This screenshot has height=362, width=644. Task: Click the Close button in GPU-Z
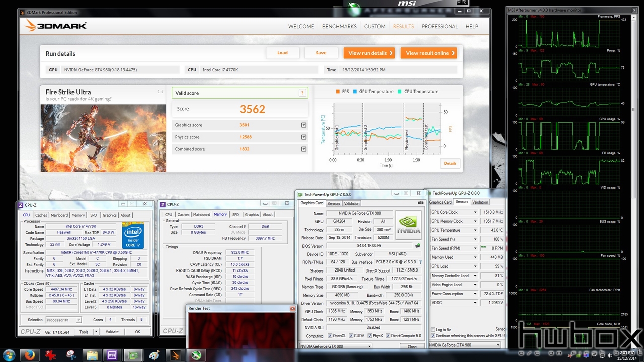click(412, 346)
